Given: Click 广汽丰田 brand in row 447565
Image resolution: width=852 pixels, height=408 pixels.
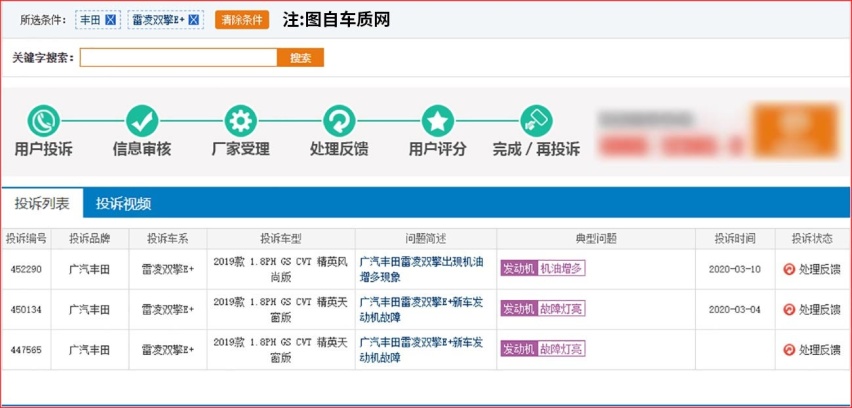Looking at the screenshot, I should (x=90, y=350).
